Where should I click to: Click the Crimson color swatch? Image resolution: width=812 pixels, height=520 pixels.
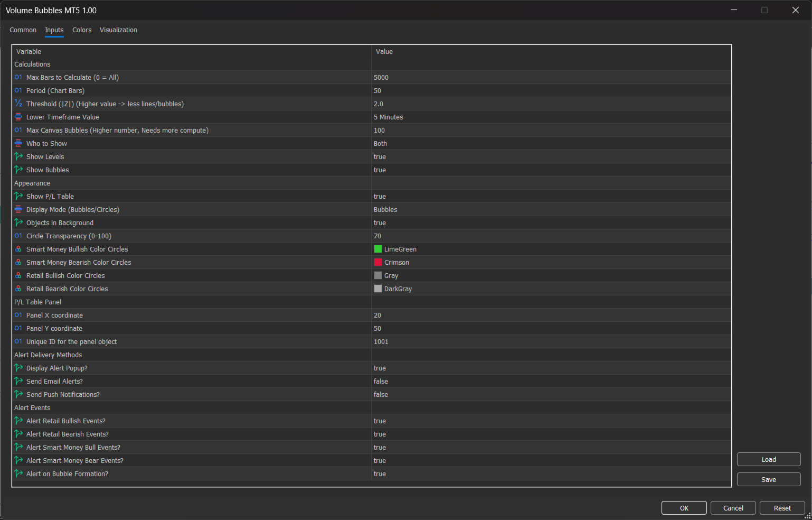(378, 262)
